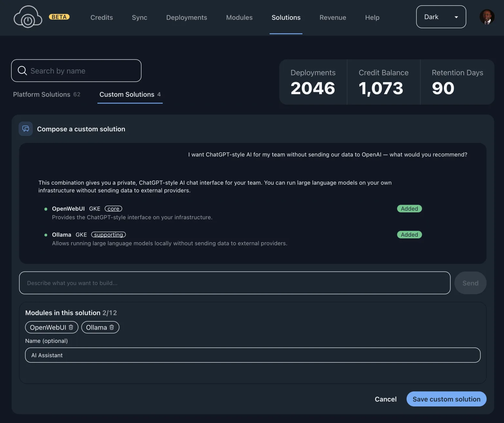This screenshot has width=504, height=423.
Task: Click the user message about ChatGPT-style AI
Action: pyautogui.click(x=328, y=155)
